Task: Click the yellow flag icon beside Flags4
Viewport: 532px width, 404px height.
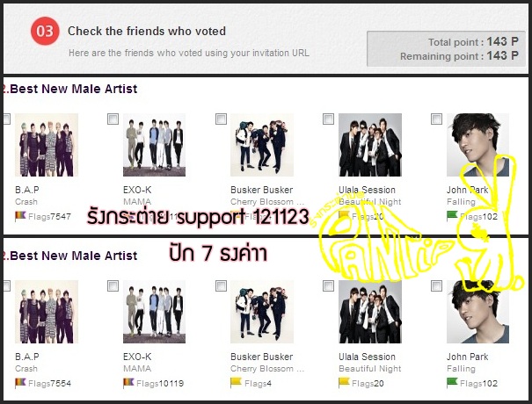Action: tap(237, 383)
